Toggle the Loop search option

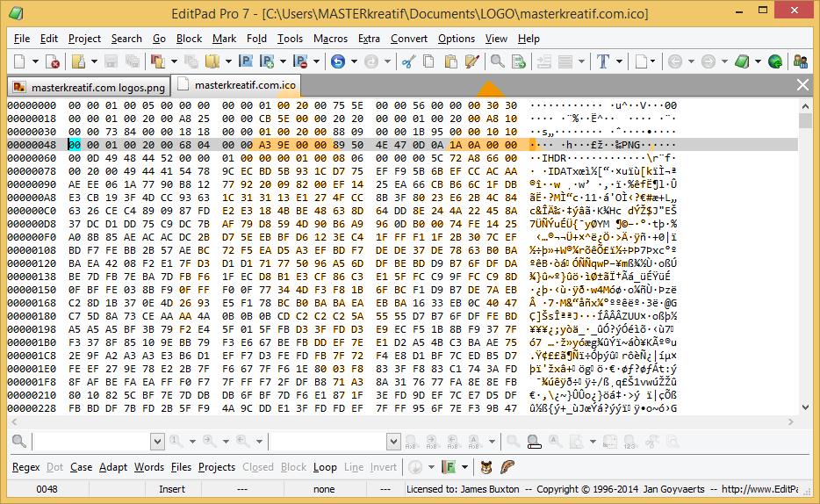coord(325,467)
